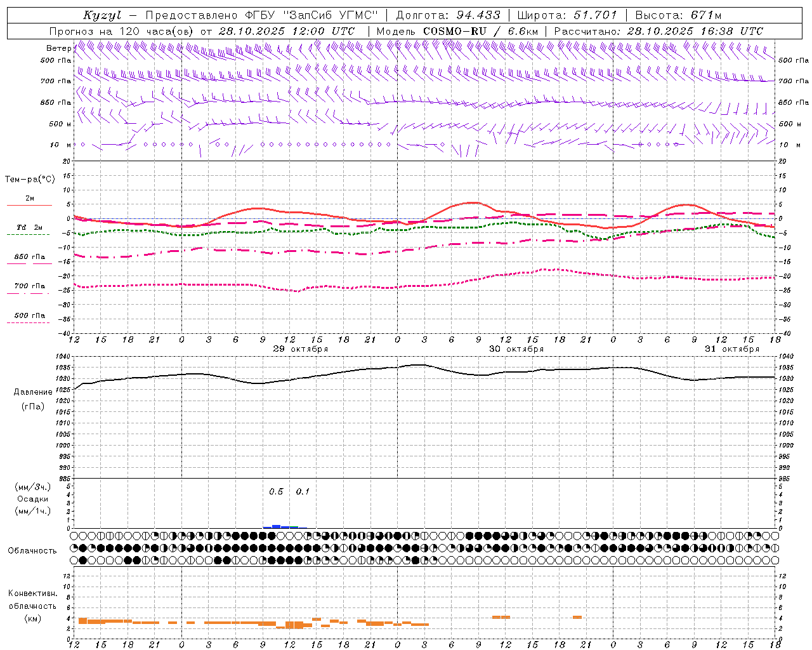The height and width of the screenshot is (650, 812).
Task: Click the (мм/3ч.) precipitation unit label
Action: (33, 487)
